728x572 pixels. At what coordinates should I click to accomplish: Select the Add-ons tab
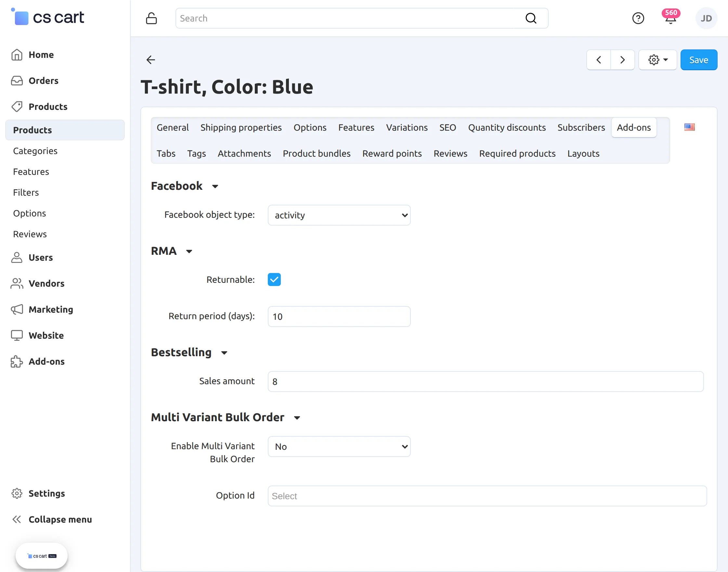pyautogui.click(x=634, y=127)
